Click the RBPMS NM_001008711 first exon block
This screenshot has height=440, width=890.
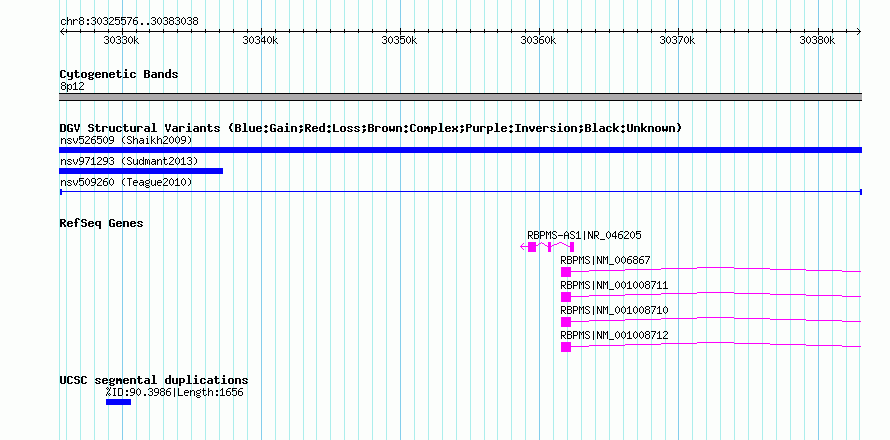[x=565, y=297]
